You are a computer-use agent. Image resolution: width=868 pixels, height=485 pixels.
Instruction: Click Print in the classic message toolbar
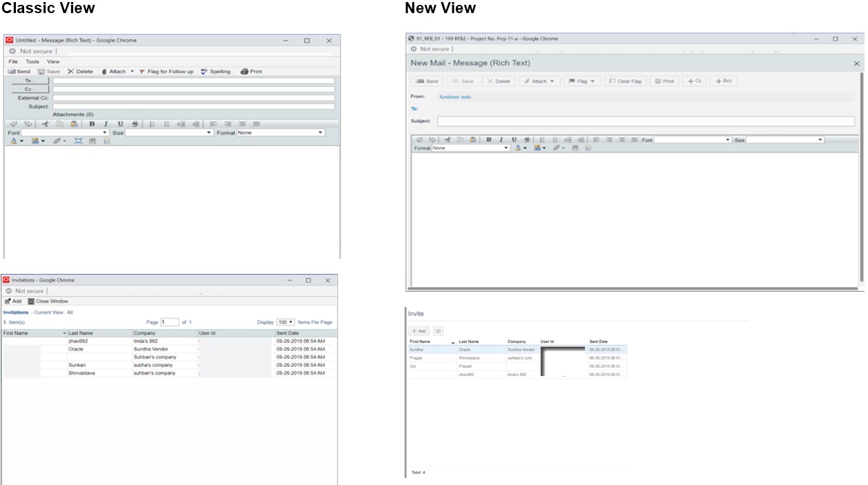[251, 71]
